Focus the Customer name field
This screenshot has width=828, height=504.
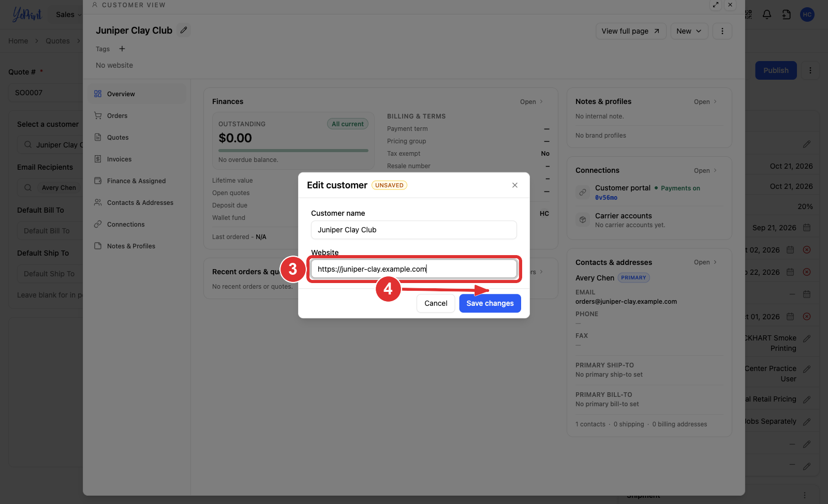414,230
